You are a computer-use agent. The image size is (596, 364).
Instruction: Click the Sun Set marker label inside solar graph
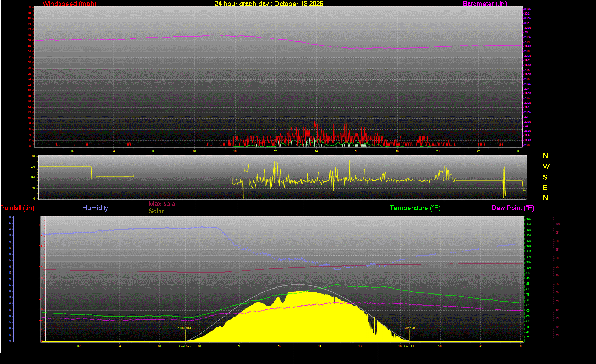[409, 328]
